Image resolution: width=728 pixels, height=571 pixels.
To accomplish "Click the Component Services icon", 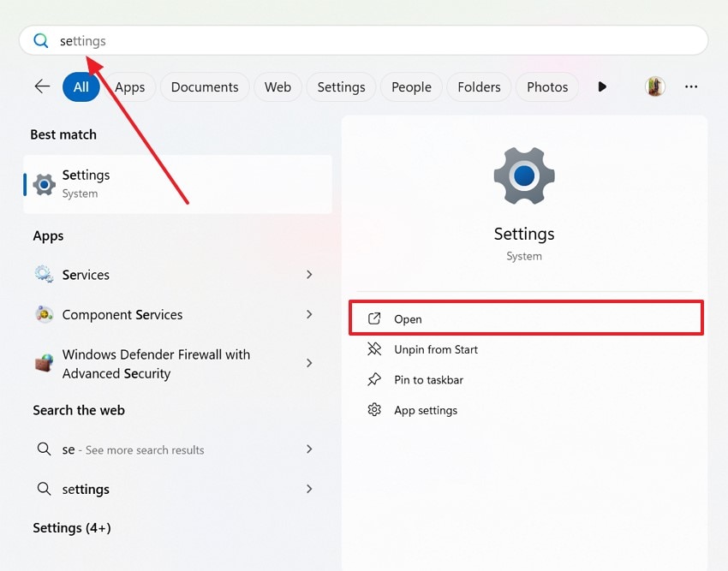I will coord(44,315).
